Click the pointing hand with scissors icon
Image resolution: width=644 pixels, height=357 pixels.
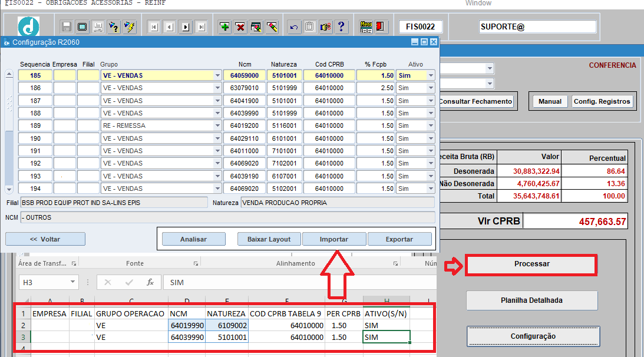coord(325,27)
